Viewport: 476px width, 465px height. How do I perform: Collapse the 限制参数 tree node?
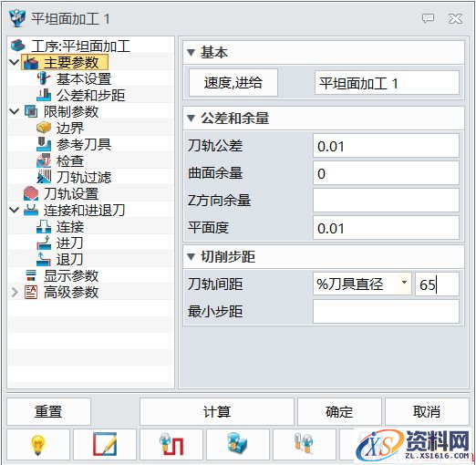(x=15, y=111)
